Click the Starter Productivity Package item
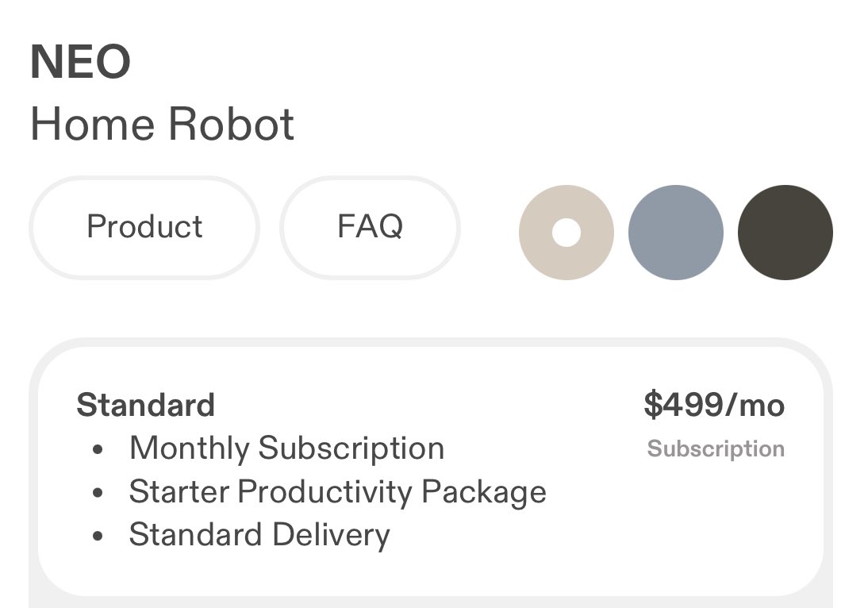Screen dimensions: 868x608 (x=337, y=492)
